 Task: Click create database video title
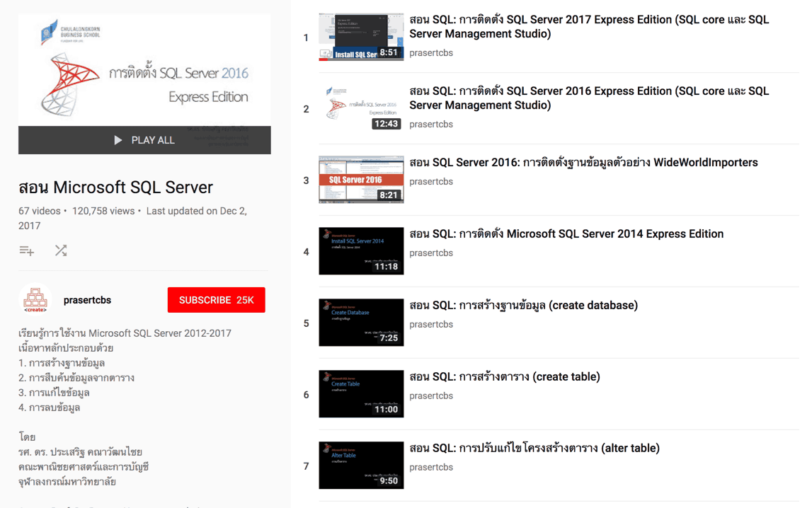[x=524, y=305]
